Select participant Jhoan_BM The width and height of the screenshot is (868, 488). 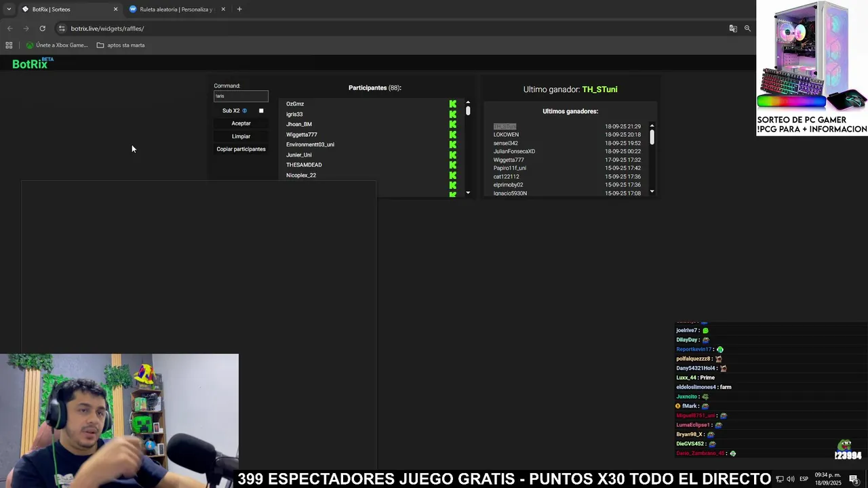(299, 124)
